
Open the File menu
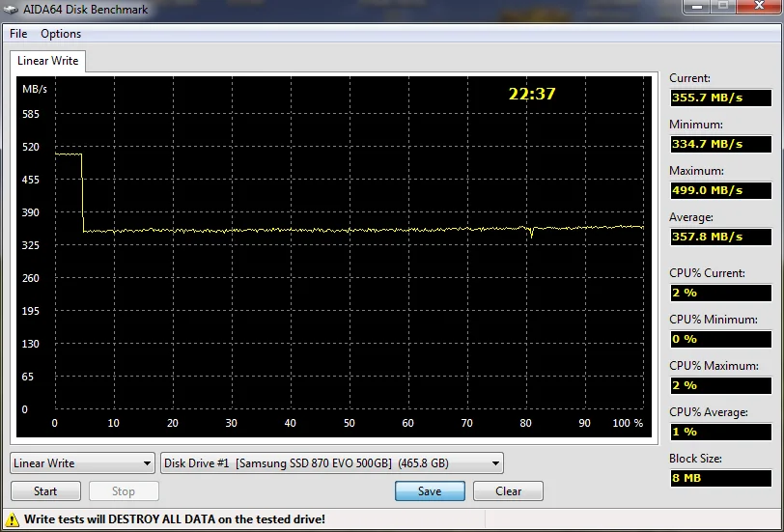[18, 34]
